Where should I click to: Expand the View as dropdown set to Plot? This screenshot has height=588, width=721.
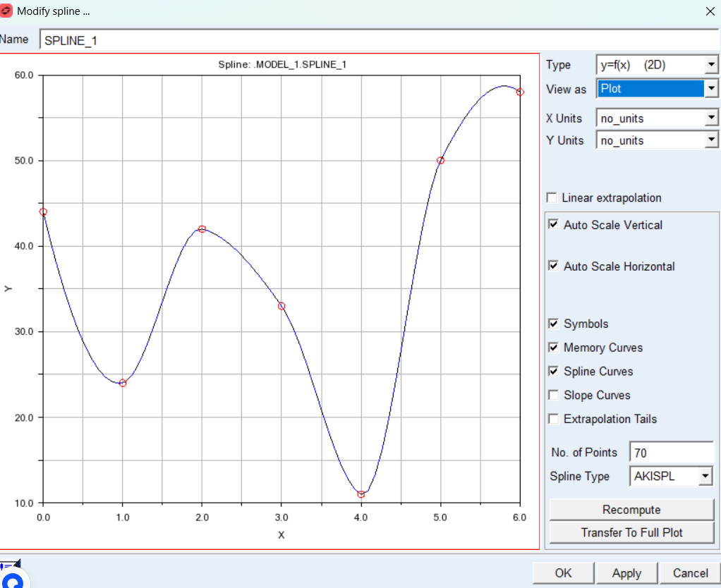(711, 89)
